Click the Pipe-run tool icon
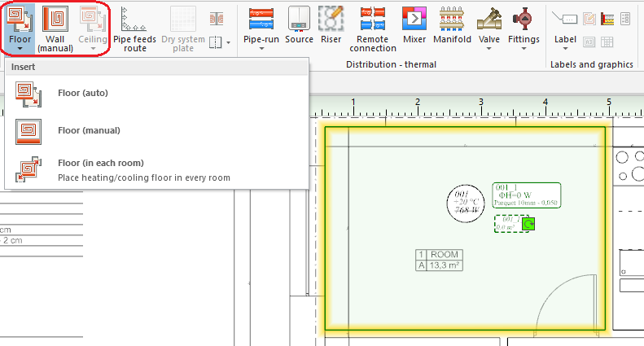The image size is (644, 346). (261, 18)
